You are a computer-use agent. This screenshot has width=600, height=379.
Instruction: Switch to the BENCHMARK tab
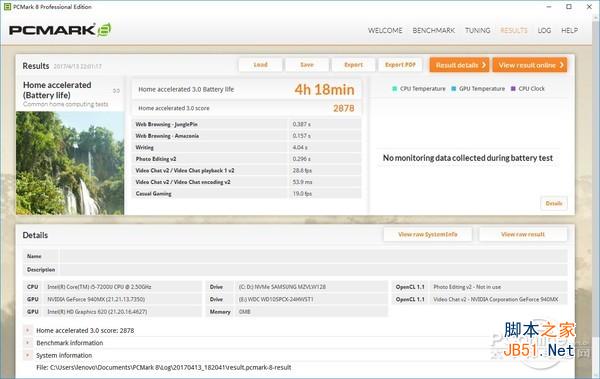(x=434, y=31)
